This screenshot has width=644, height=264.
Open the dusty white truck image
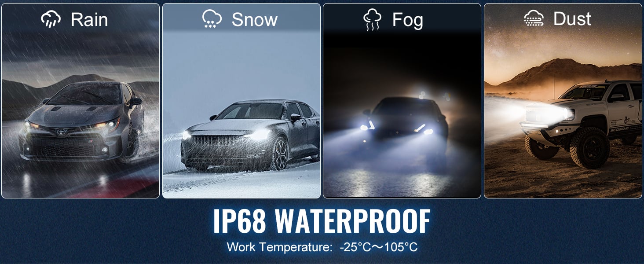(x=563, y=101)
